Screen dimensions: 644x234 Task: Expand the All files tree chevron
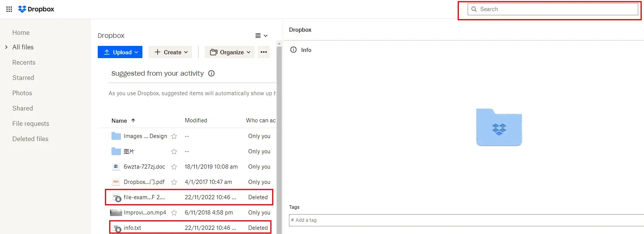(6, 47)
